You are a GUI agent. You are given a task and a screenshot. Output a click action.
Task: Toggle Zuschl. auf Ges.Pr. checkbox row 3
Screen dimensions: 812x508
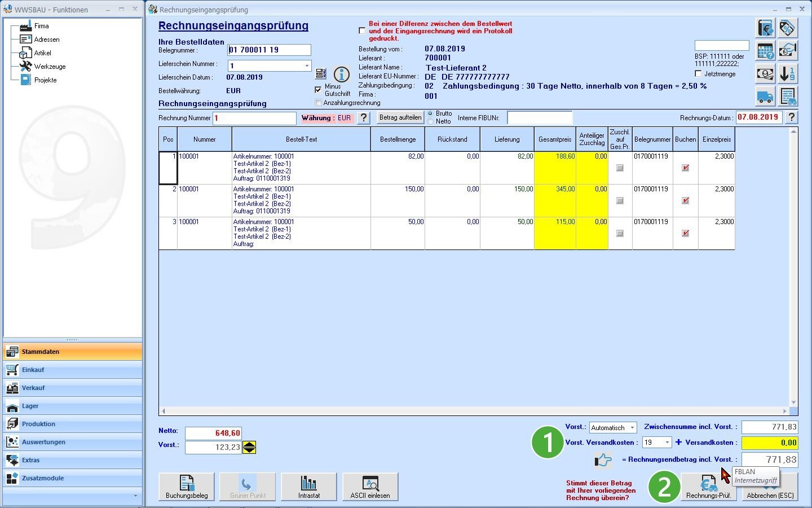click(x=620, y=233)
